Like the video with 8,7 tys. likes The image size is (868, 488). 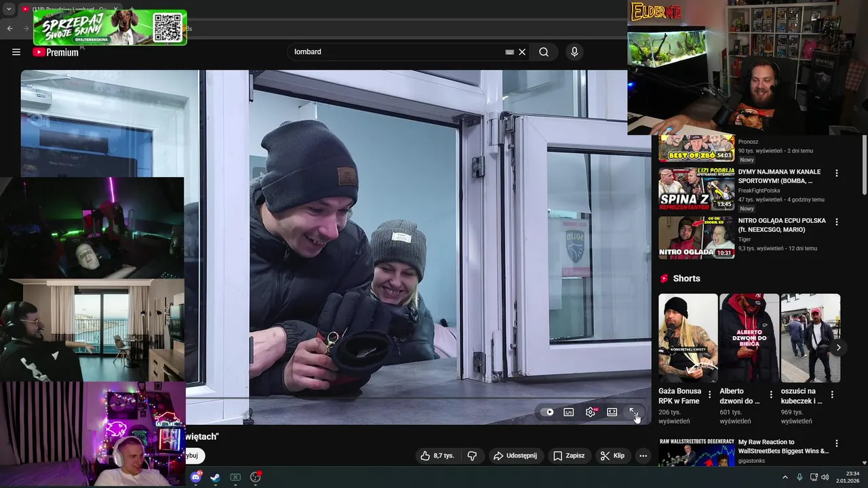pyautogui.click(x=437, y=455)
